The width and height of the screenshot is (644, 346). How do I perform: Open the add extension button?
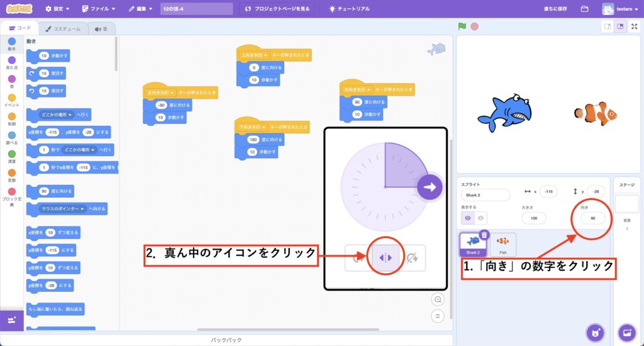click(11, 320)
